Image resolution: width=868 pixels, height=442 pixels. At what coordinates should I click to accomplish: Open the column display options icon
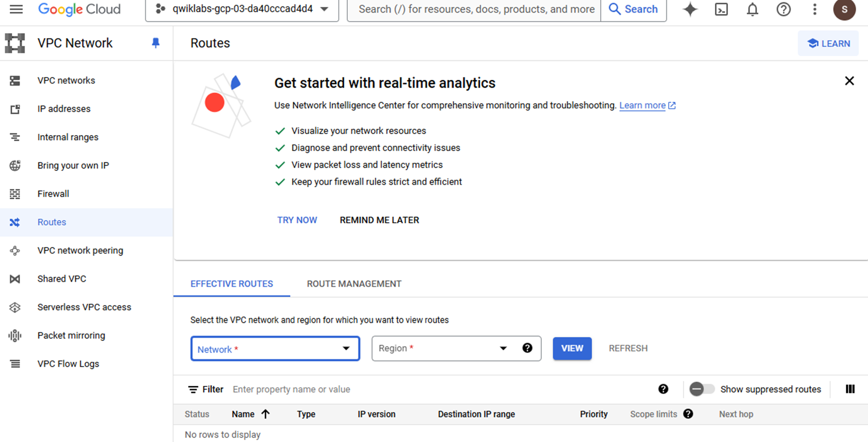(850, 389)
